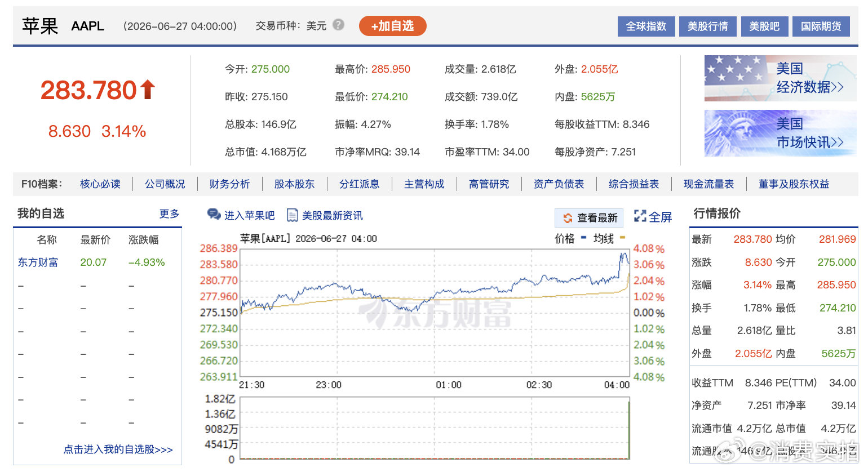Click the fullscreen expand icon
This screenshot has height=472, width=868.
click(x=640, y=216)
